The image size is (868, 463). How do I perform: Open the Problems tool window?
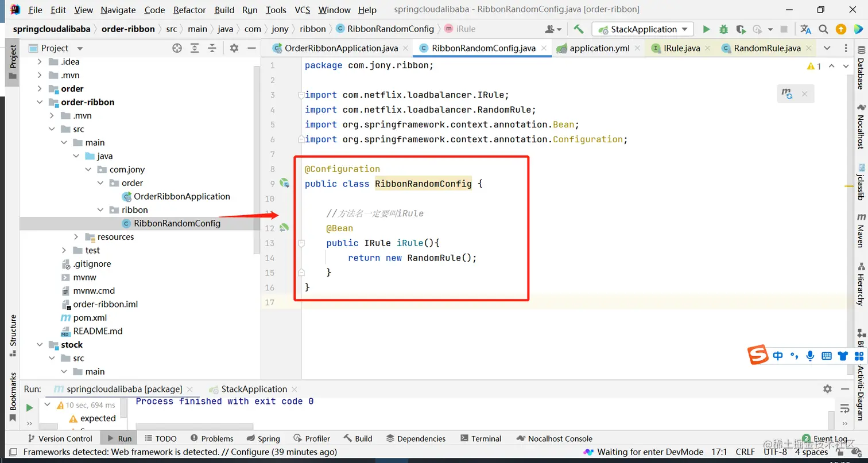point(211,438)
